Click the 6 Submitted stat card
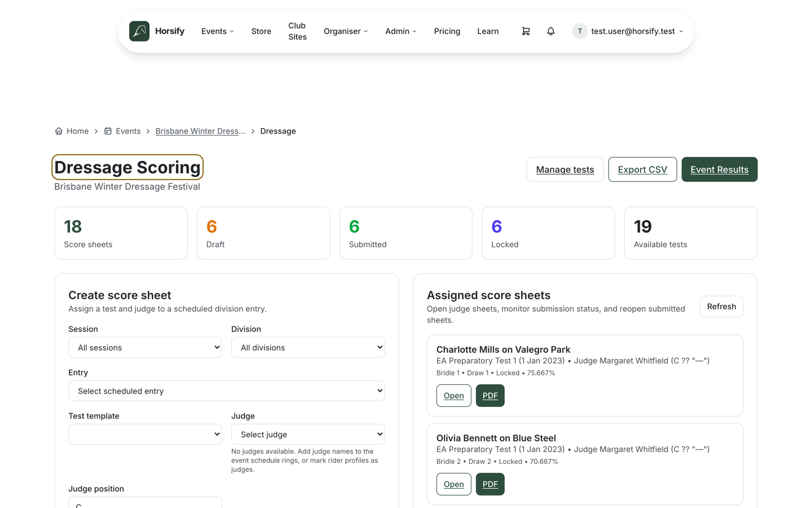This screenshot has width=812, height=508. 406,233
